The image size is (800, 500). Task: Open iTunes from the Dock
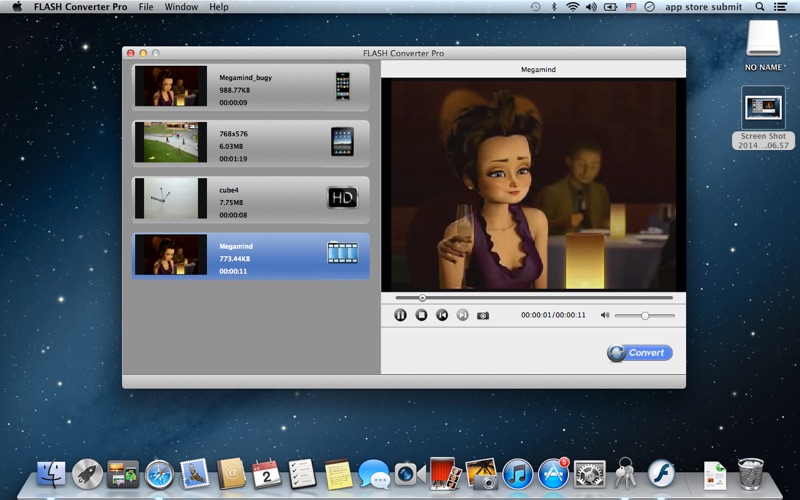[517, 473]
